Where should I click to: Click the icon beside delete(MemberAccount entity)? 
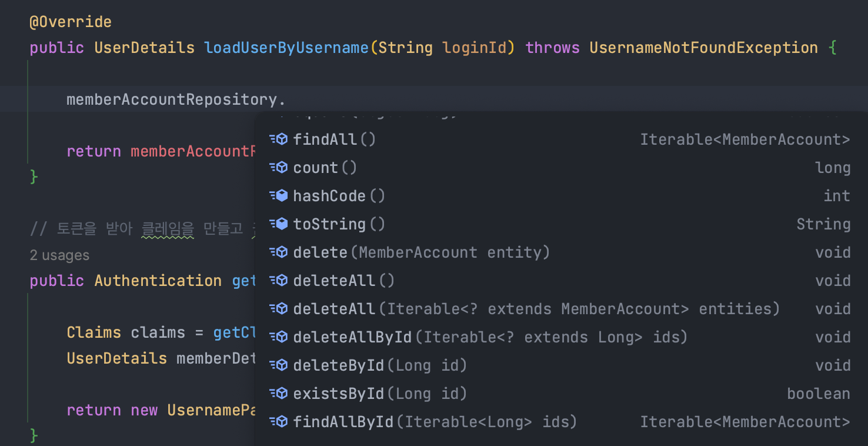click(x=279, y=252)
